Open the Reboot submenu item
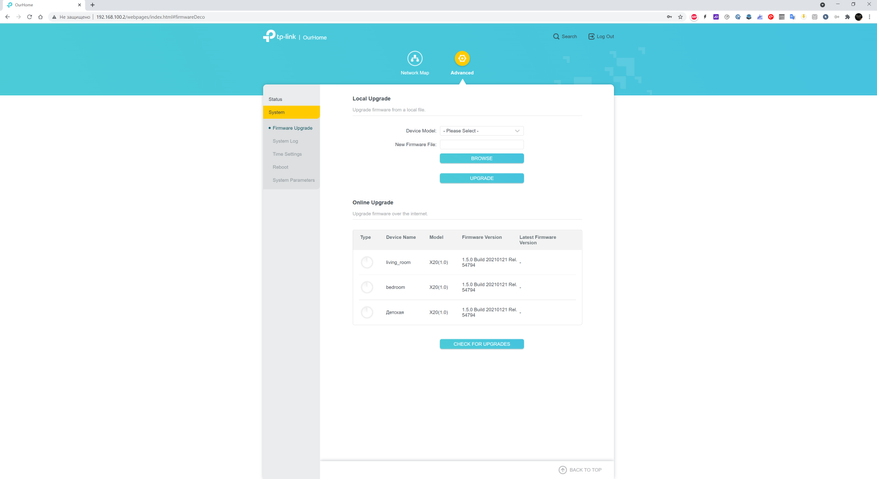 click(x=280, y=167)
